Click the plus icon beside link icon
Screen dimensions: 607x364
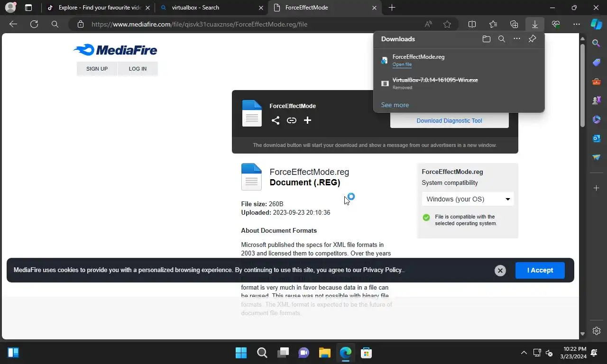(307, 120)
